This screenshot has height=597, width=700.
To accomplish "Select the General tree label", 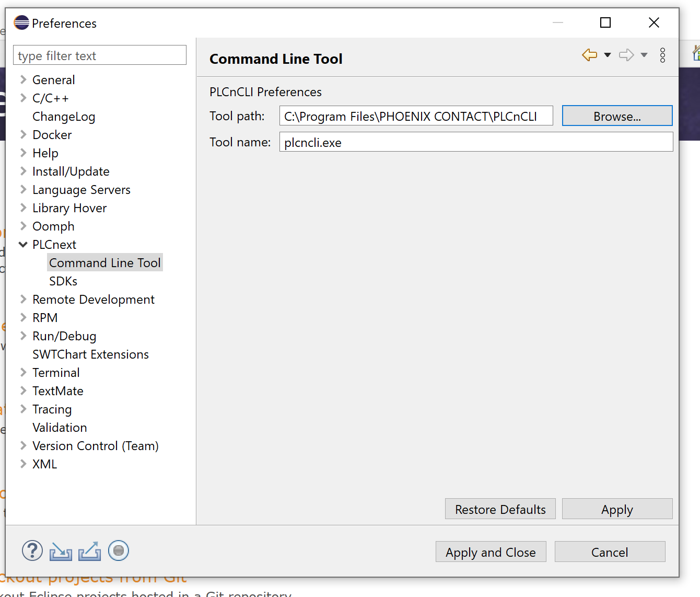I will tap(54, 80).
